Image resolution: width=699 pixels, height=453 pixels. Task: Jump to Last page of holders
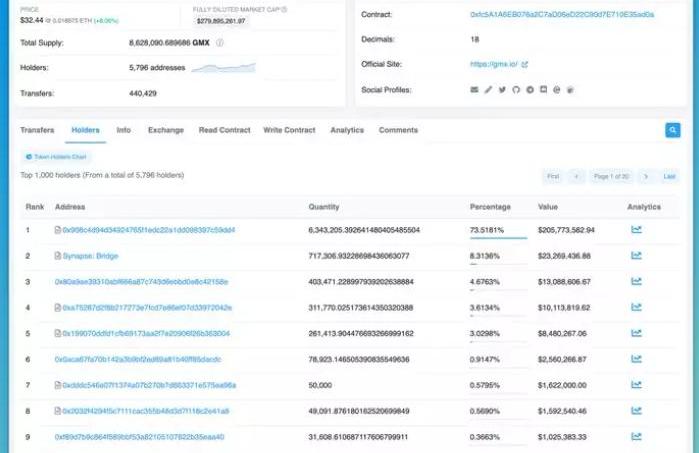pos(670,176)
